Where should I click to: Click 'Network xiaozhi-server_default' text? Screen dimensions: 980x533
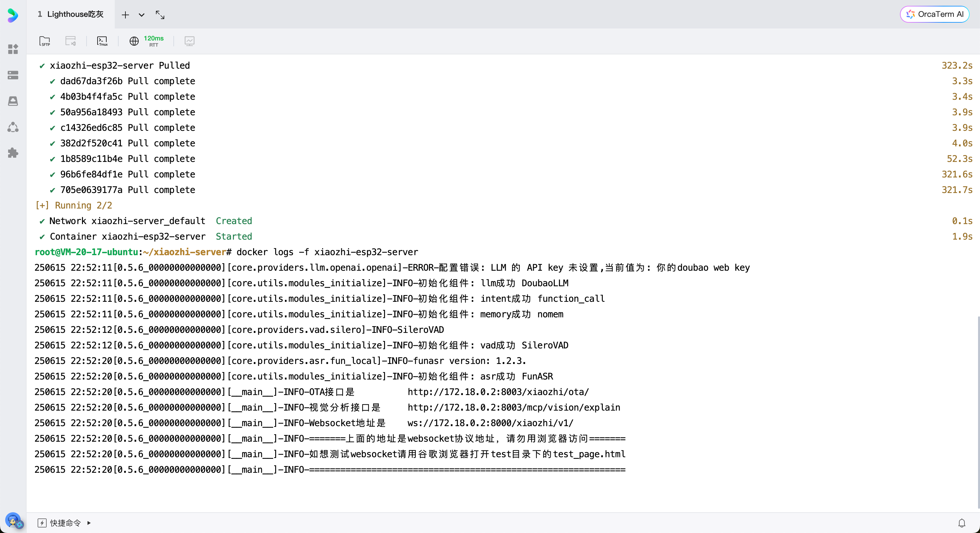tap(127, 221)
